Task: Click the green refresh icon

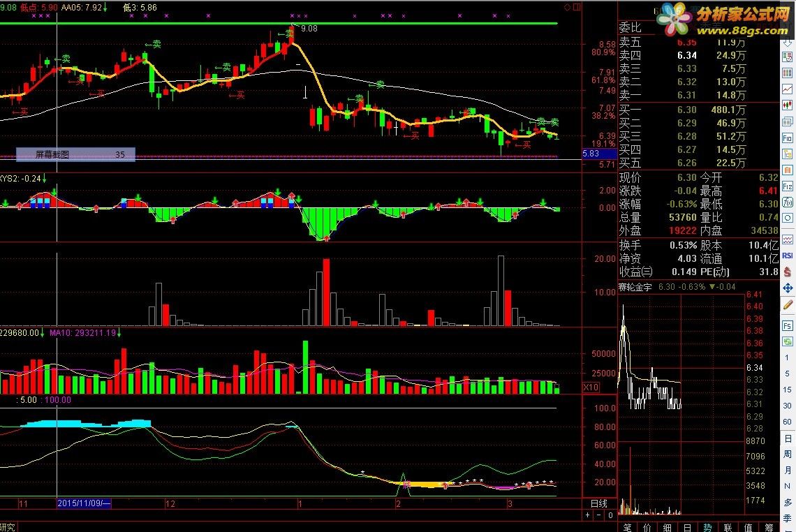Action: pos(788,341)
